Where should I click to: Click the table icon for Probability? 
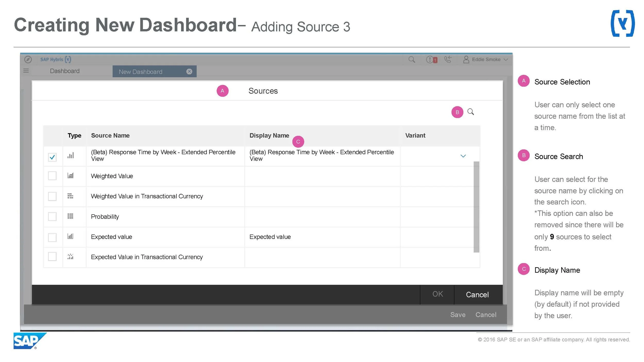click(70, 216)
